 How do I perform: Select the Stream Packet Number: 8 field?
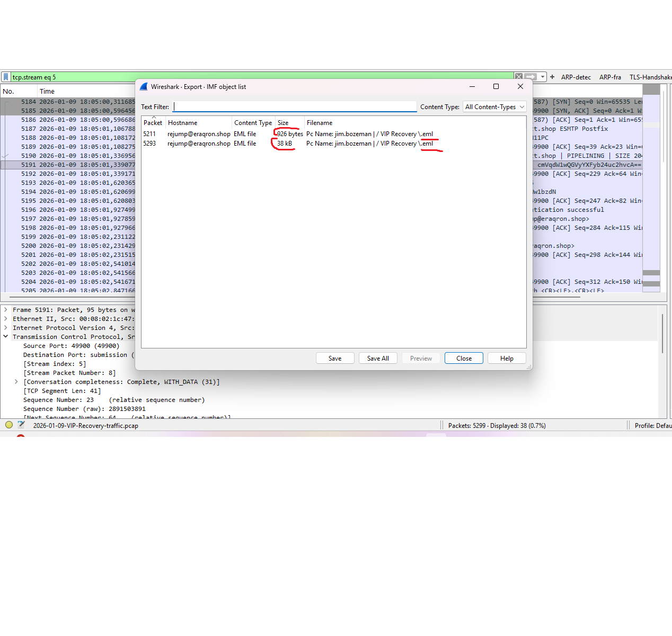tap(69, 373)
